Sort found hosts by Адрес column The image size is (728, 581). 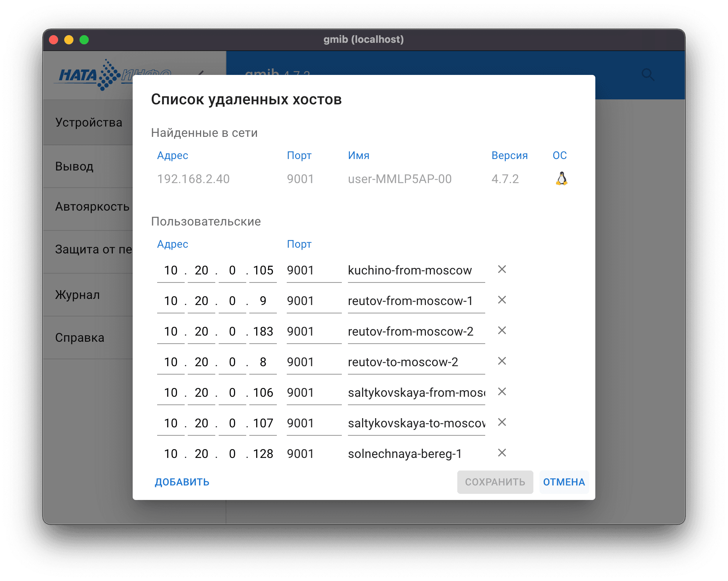[x=172, y=155]
